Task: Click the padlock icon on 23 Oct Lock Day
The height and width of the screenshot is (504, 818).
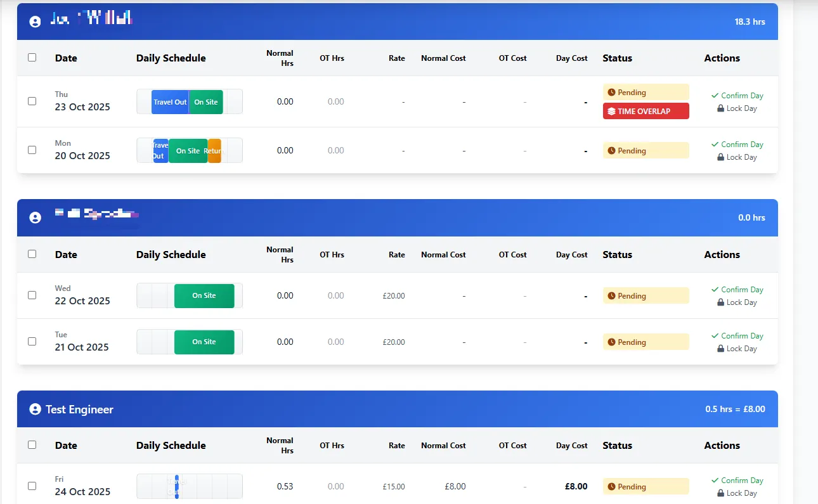Action: 720,108
